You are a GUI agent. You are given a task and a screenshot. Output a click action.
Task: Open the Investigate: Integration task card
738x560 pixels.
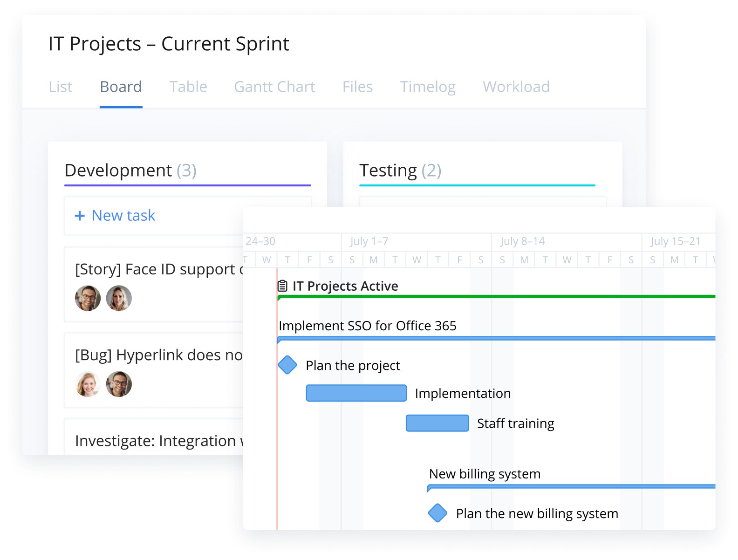pyautogui.click(x=154, y=437)
